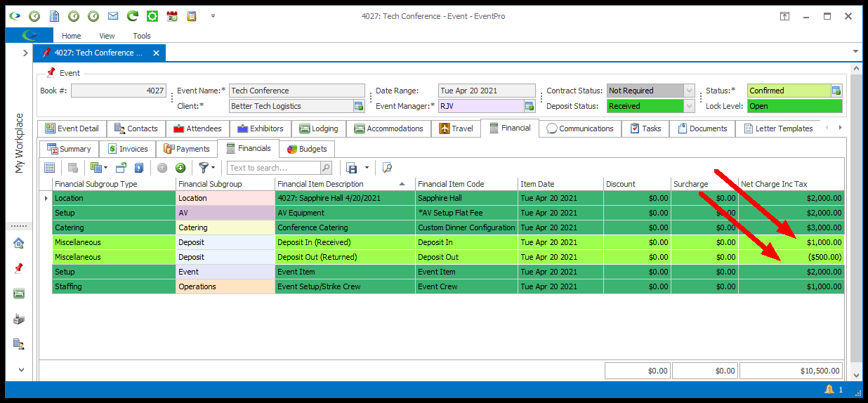
Task: Click the Item Date column header
Action: (560, 184)
